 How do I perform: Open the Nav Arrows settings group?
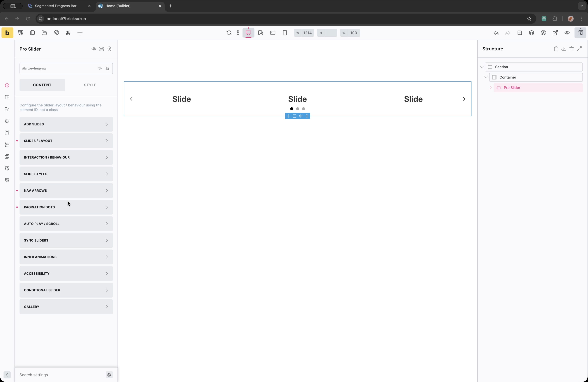click(x=66, y=191)
